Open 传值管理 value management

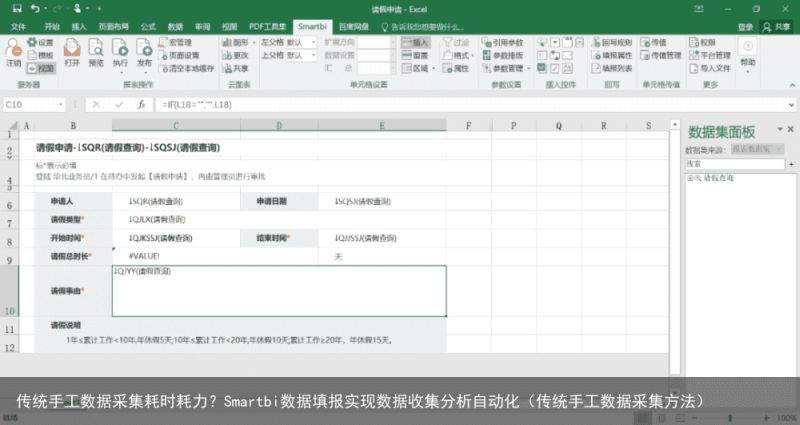[661, 55]
